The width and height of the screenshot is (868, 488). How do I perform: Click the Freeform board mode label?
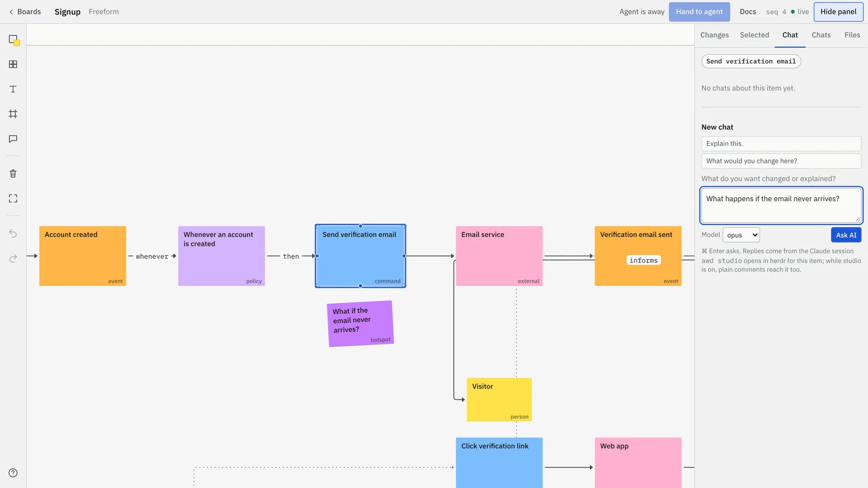point(104,11)
